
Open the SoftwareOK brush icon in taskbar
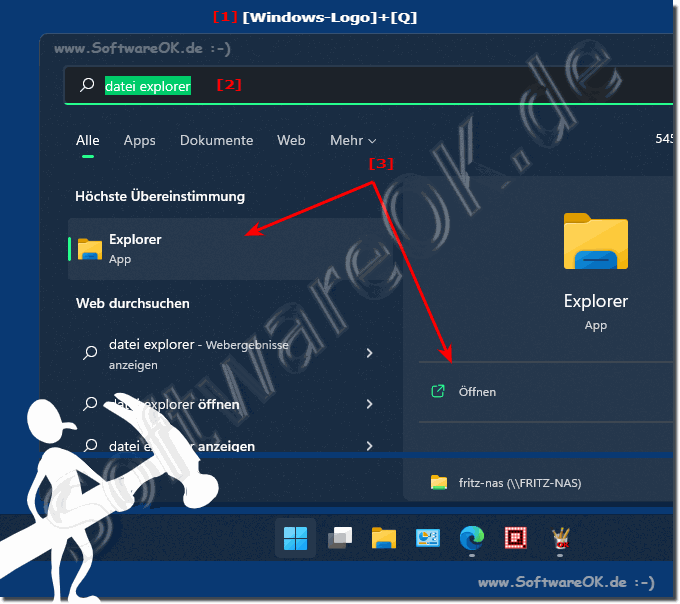[560, 538]
